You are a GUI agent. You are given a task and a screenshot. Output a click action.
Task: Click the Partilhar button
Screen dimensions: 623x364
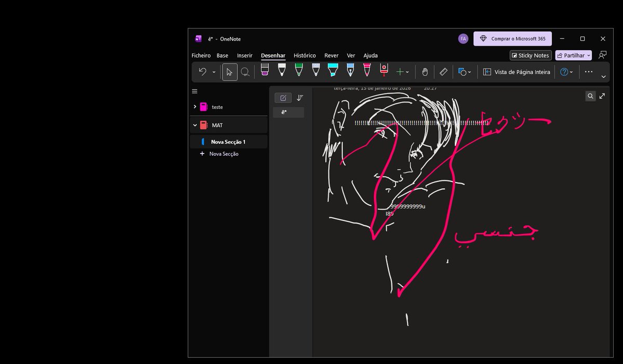(573, 55)
